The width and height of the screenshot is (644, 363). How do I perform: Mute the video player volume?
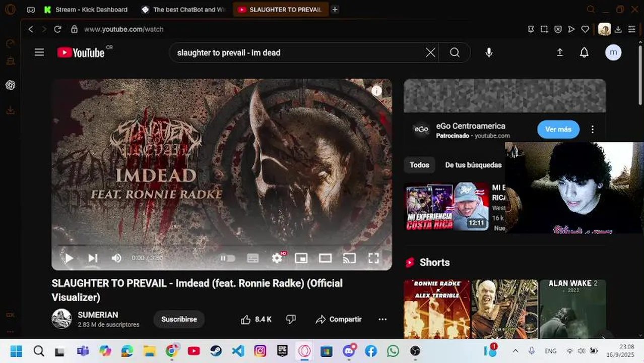point(116,258)
